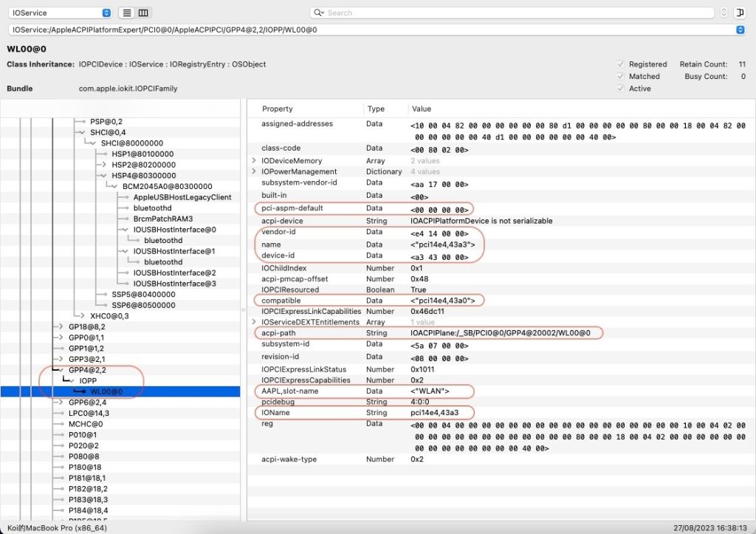Select PSP@0,2 in the tree
The height and width of the screenshot is (534, 756).
point(106,122)
